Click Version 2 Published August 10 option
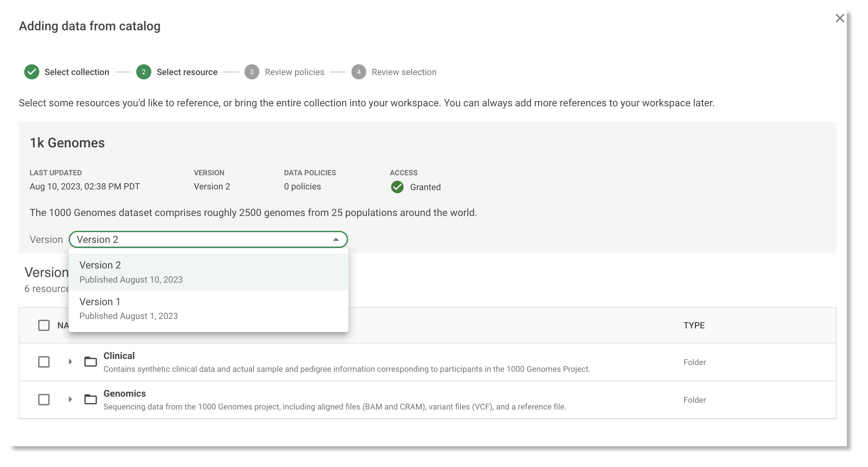Image resolution: width=868 pixels, height=467 pixels. (x=208, y=272)
